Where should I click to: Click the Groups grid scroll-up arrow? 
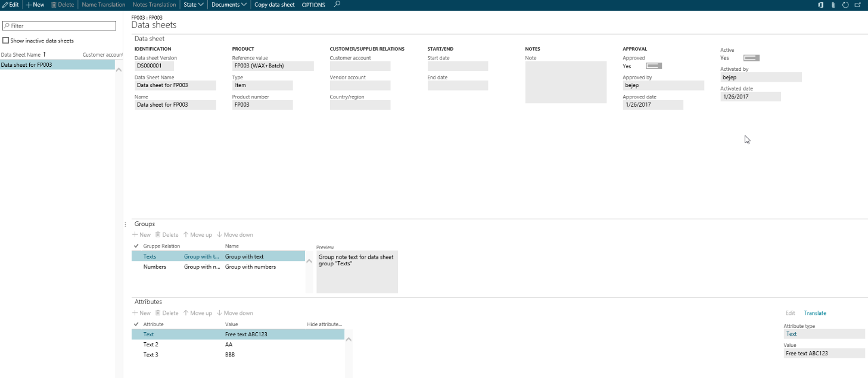[x=309, y=262]
